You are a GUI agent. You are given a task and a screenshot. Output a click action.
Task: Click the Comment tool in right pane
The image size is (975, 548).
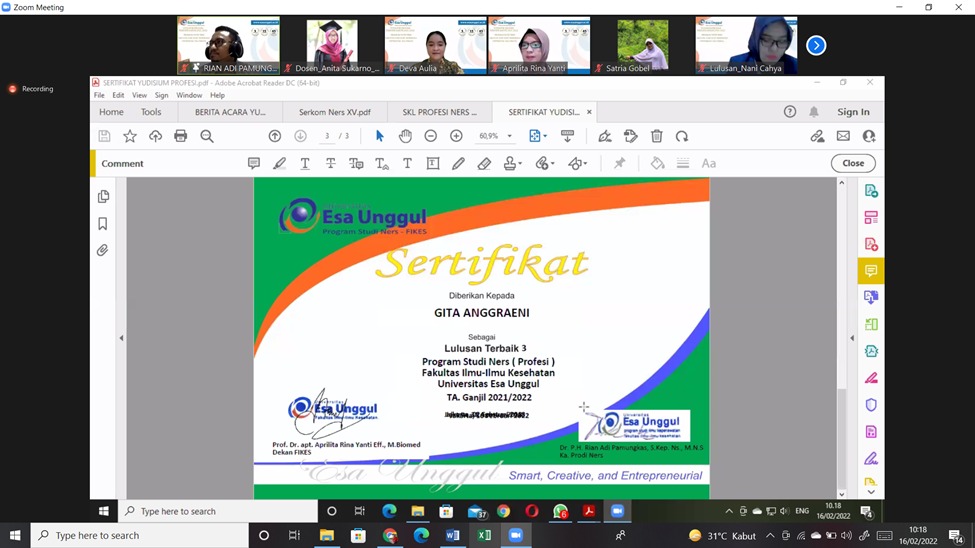point(871,271)
